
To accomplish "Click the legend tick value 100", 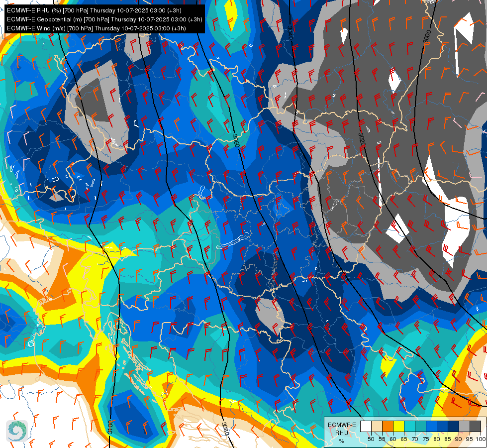I will [x=481, y=439].
